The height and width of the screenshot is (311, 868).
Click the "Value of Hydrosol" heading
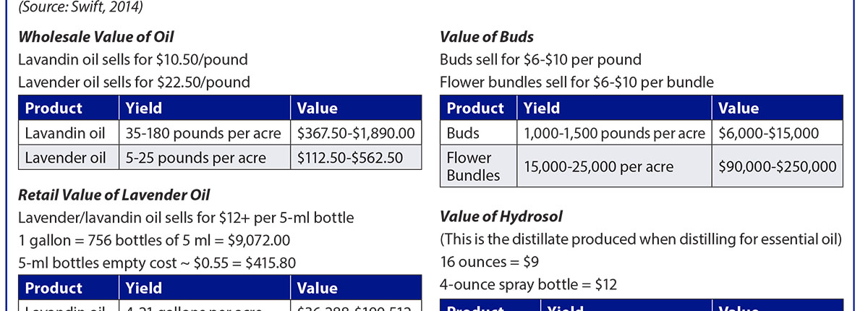click(x=501, y=216)
